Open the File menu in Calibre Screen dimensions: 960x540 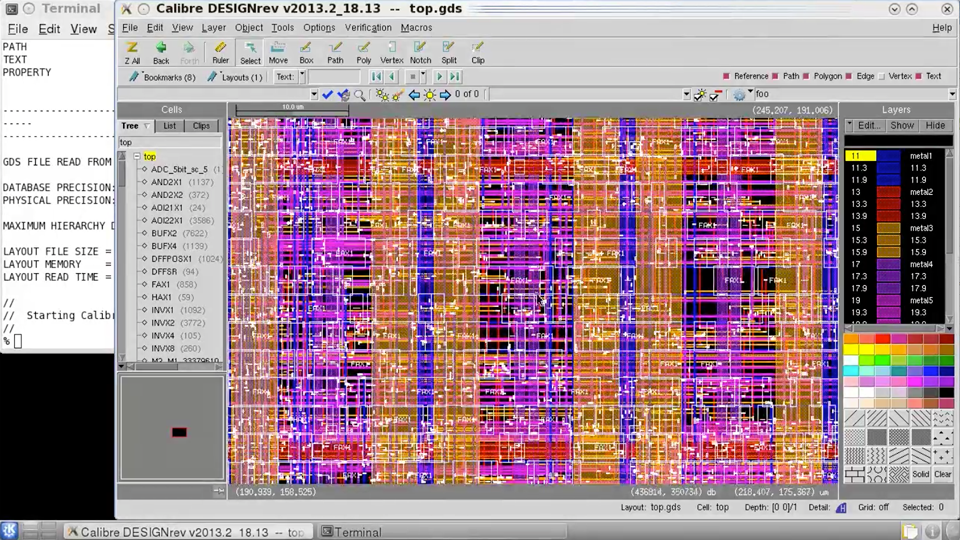(x=130, y=28)
